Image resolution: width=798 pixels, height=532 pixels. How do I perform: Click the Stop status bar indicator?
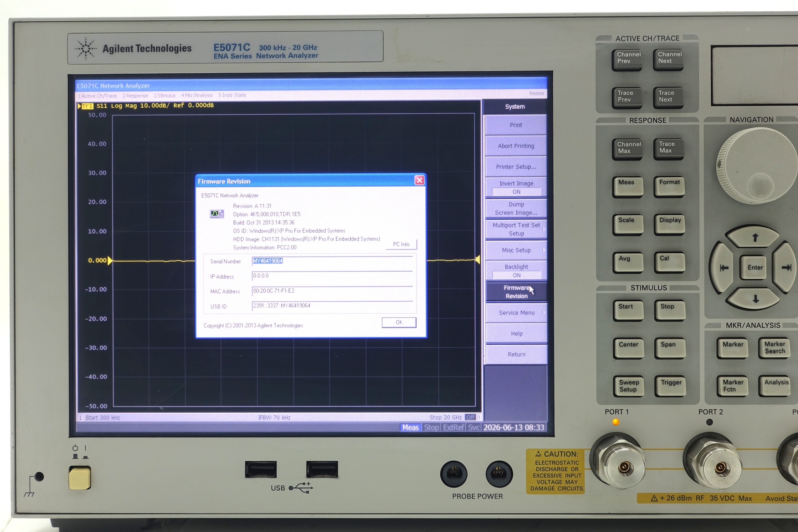(431, 428)
